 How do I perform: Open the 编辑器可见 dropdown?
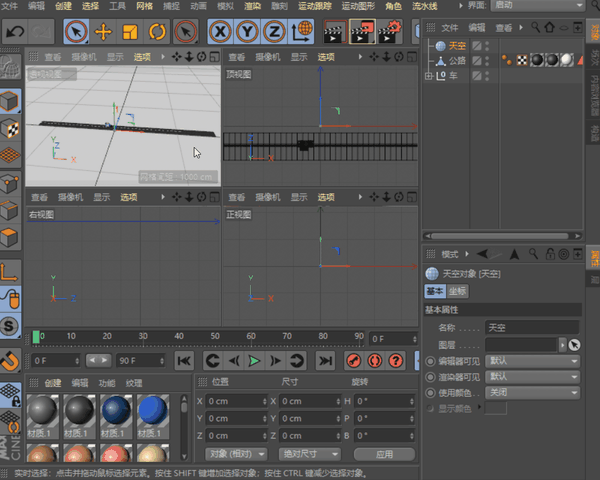pos(532,361)
